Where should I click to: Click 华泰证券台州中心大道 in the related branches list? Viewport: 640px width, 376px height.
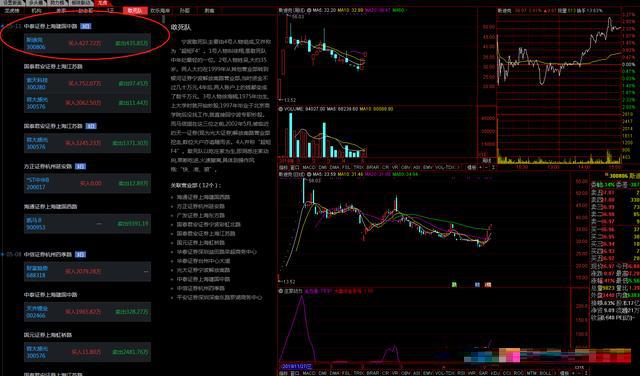click(203, 261)
